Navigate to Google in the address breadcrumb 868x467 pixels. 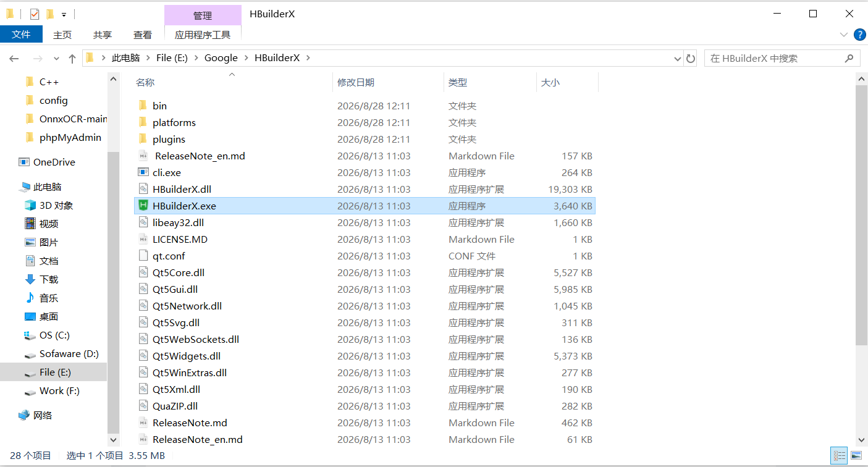[x=221, y=58]
